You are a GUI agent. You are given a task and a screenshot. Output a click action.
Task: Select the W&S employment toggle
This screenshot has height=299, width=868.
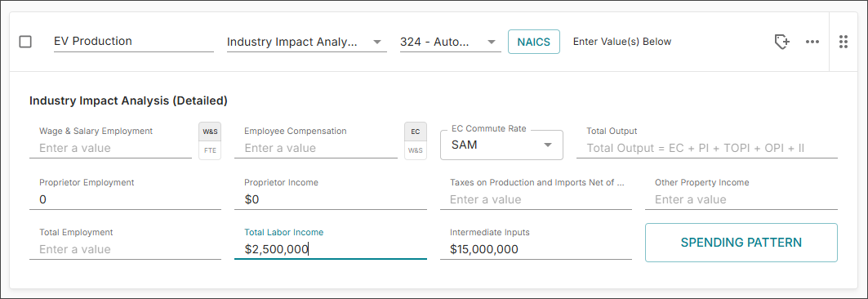tap(210, 132)
